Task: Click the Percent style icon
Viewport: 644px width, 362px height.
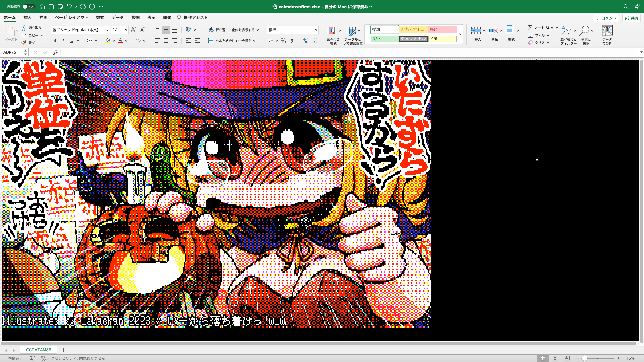Action: 283,41
